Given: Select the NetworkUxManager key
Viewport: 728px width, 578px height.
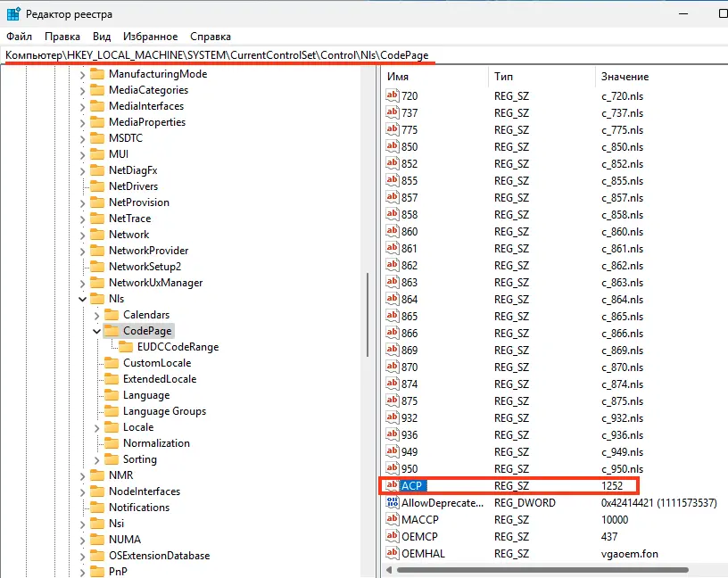Looking at the screenshot, I should [155, 283].
